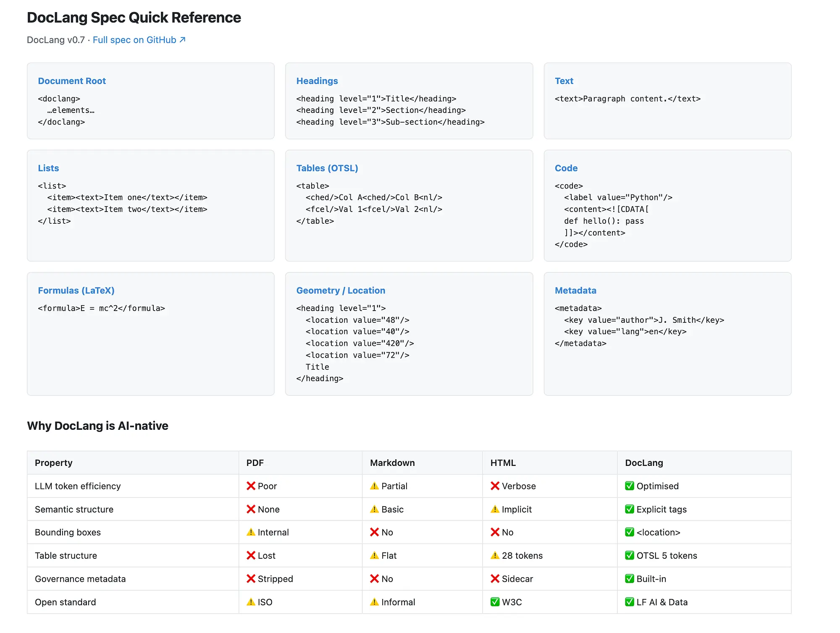This screenshot has width=840, height=633.
Task: Click the Property column header
Action: (54, 463)
